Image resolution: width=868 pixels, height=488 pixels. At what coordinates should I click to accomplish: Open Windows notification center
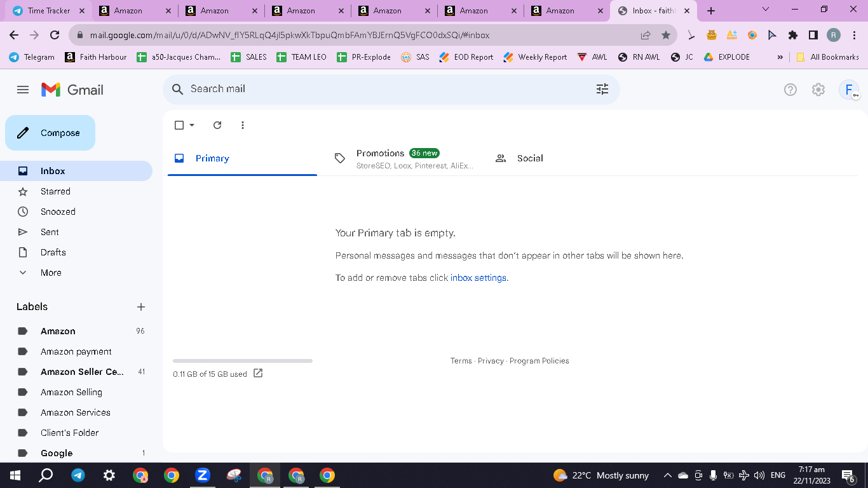click(x=848, y=475)
